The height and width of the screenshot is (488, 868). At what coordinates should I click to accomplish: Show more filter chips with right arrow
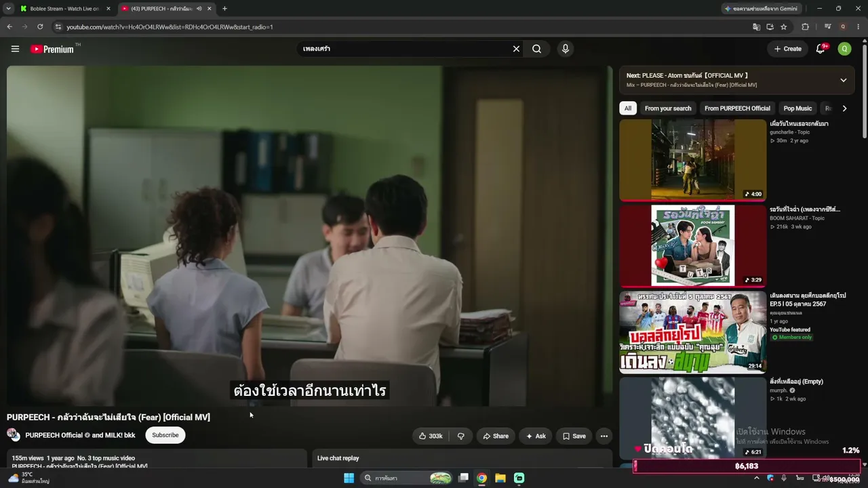tap(844, 108)
